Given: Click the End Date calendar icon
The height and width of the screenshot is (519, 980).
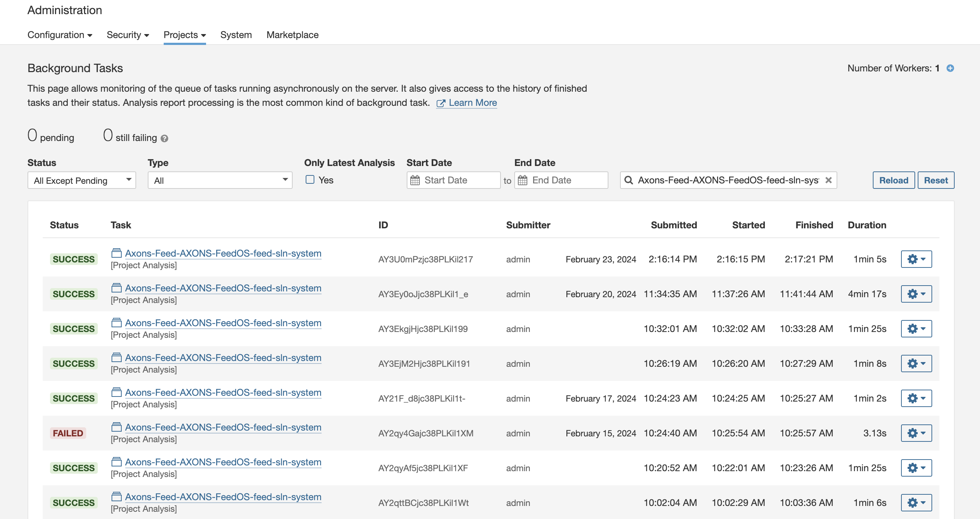Looking at the screenshot, I should (x=523, y=180).
